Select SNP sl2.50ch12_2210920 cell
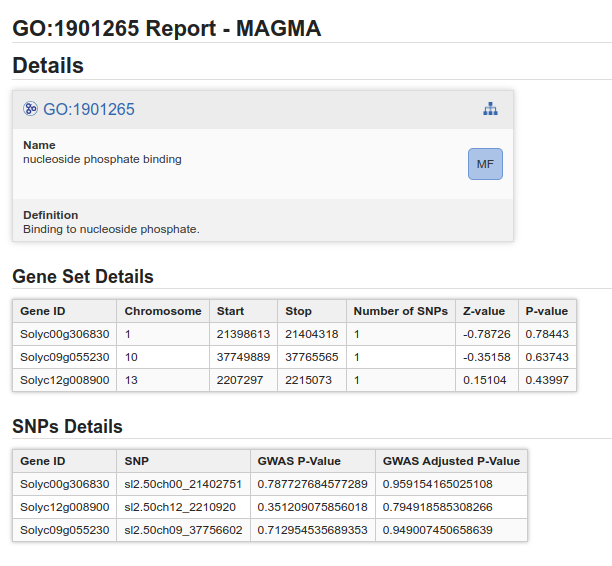612x566 pixels. pyautogui.click(x=180, y=507)
